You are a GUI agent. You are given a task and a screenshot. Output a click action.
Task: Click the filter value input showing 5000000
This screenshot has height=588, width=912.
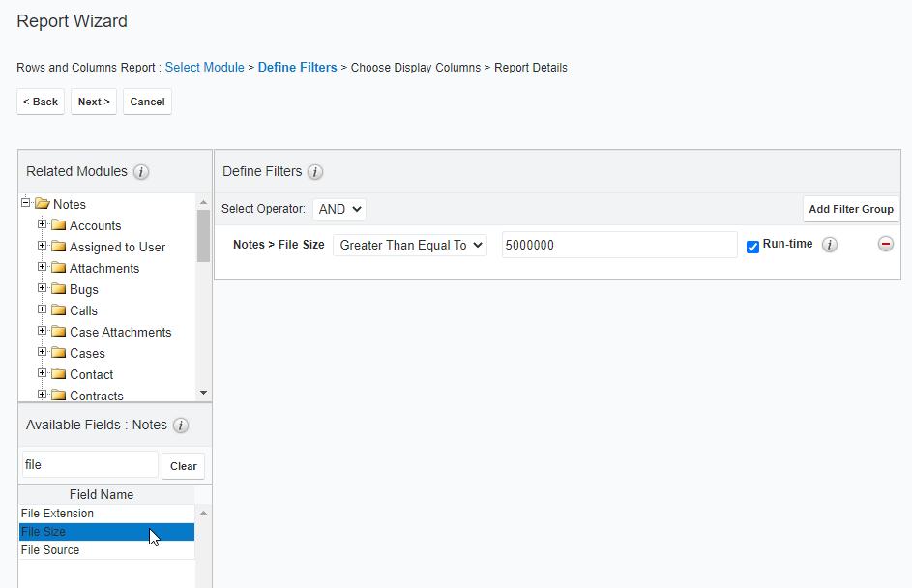pyautogui.click(x=619, y=244)
